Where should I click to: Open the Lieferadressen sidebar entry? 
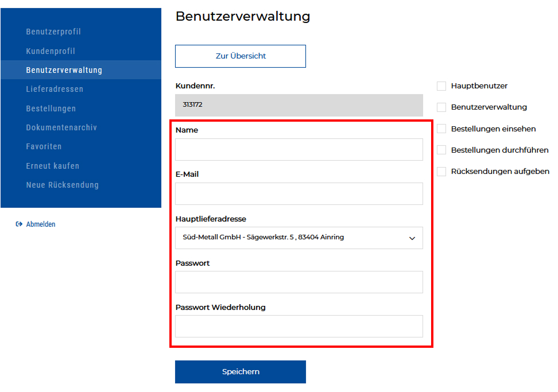pyautogui.click(x=55, y=89)
